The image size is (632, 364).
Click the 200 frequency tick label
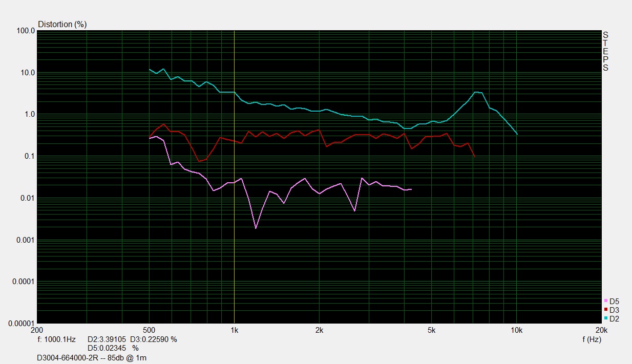tap(37, 330)
